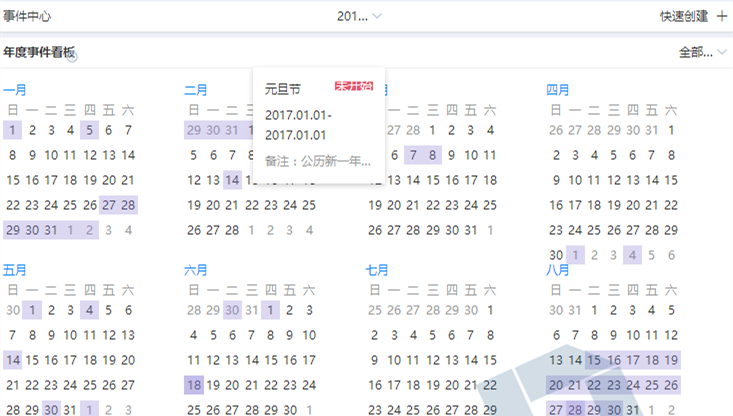This screenshot has width=733, height=416.
Task: Select day 15 in 四月 calendar
Action: [671, 180]
